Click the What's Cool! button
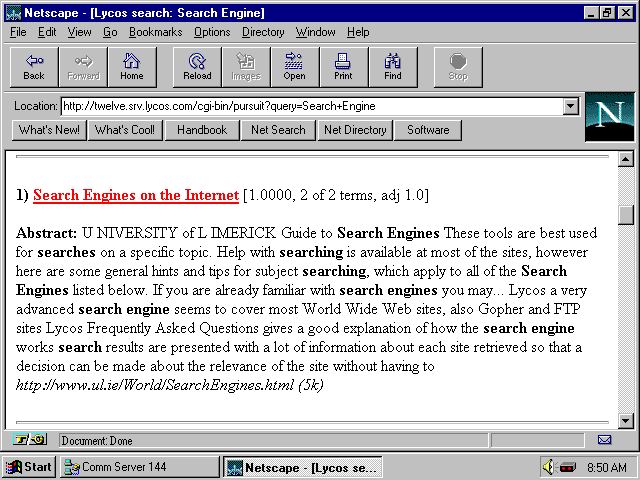Screen dimensions: 640x480 [x=125, y=130]
